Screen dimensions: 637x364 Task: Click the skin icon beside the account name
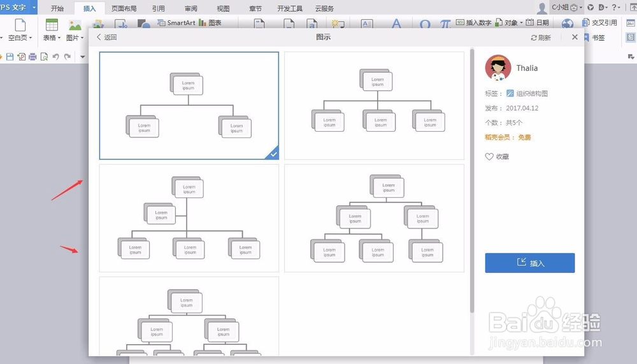[590, 7]
